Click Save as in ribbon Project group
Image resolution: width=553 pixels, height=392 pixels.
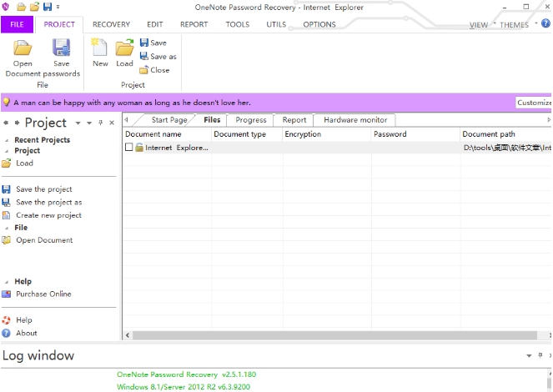(158, 57)
